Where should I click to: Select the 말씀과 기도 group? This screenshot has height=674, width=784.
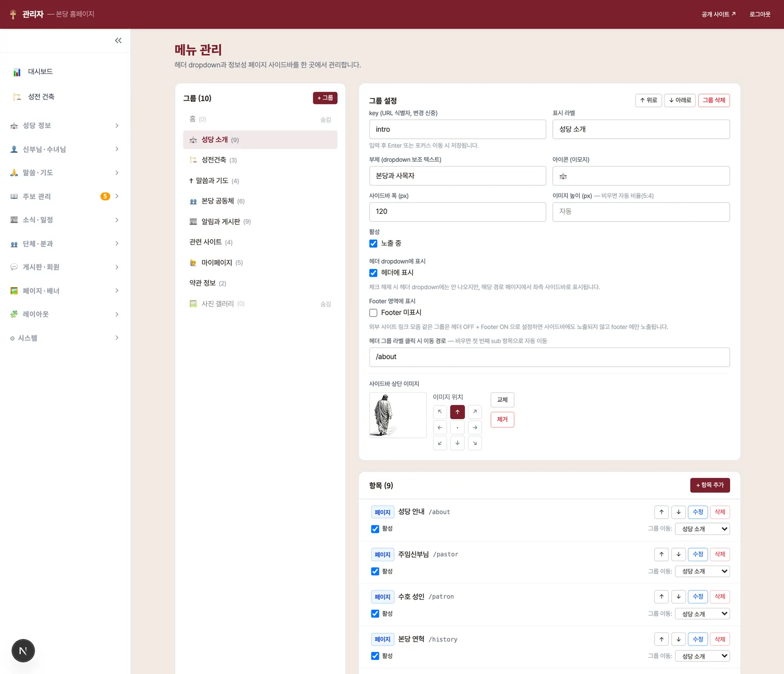point(260,180)
